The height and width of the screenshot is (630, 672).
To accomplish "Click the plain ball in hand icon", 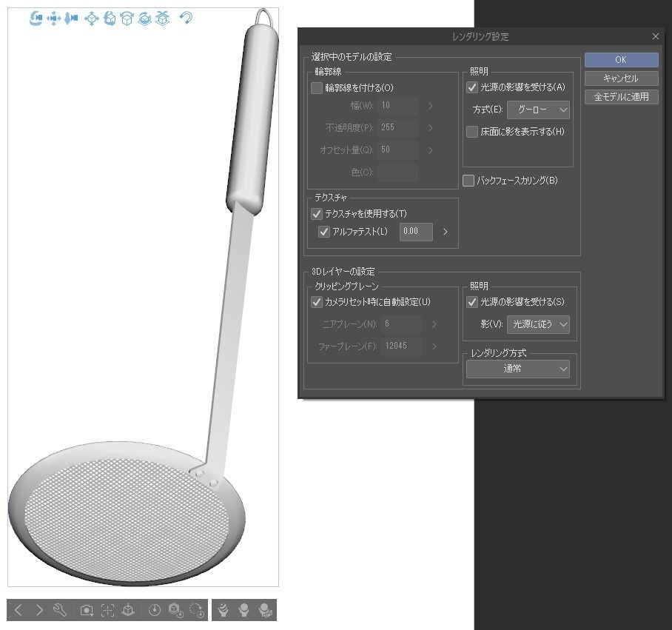I will [x=243, y=610].
